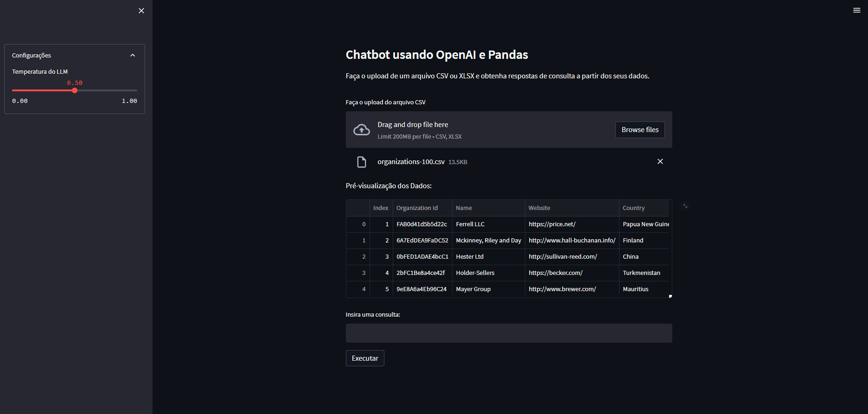
Task: Expand the data table to fullscreen
Action: [x=685, y=206]
